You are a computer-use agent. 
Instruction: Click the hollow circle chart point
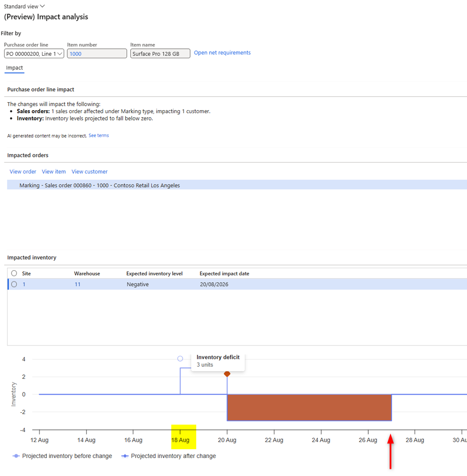180,358
